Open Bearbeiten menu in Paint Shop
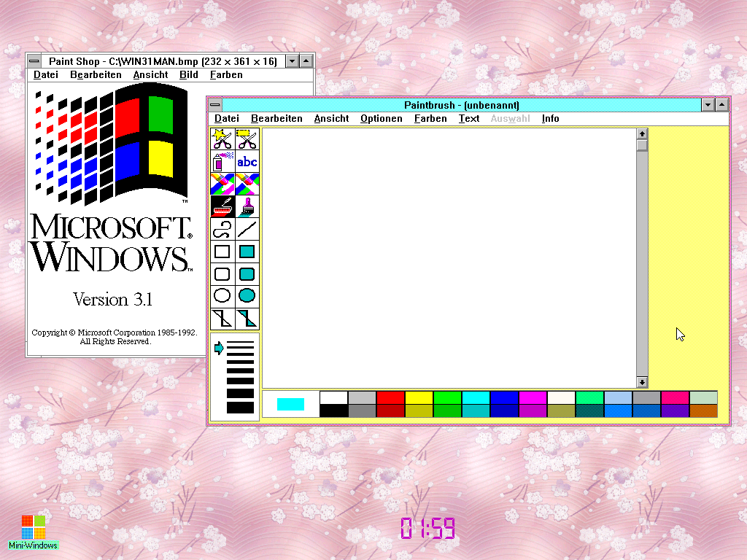 [96, 75]
